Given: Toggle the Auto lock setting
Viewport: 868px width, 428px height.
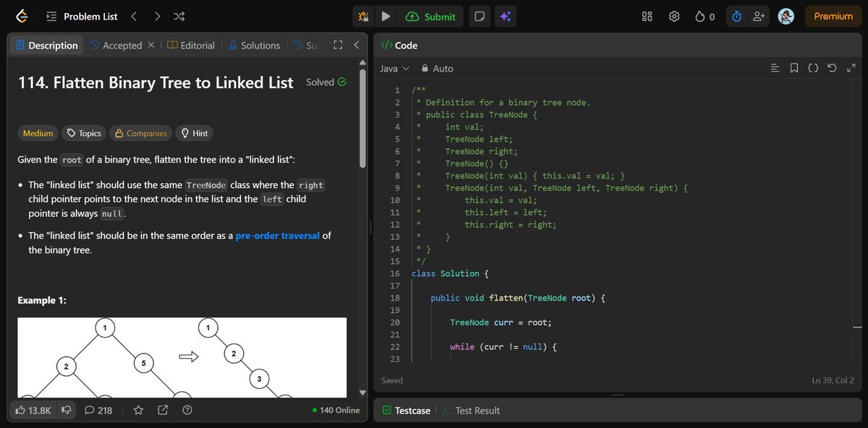Looking at the screenshot, I should point(437,68).
